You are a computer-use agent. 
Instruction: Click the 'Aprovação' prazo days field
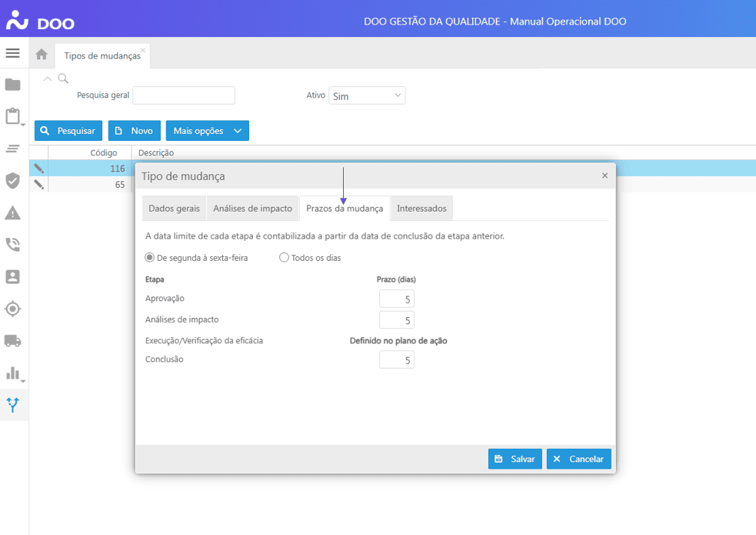[396, 299]
